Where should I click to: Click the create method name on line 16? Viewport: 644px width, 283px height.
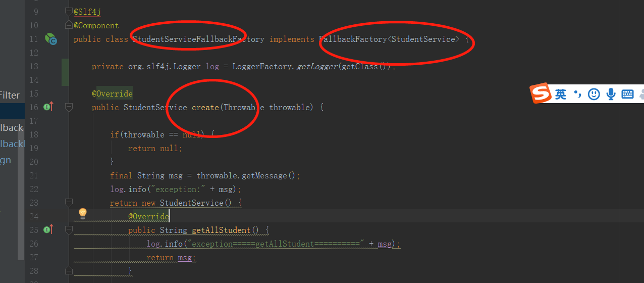point(205,107)
